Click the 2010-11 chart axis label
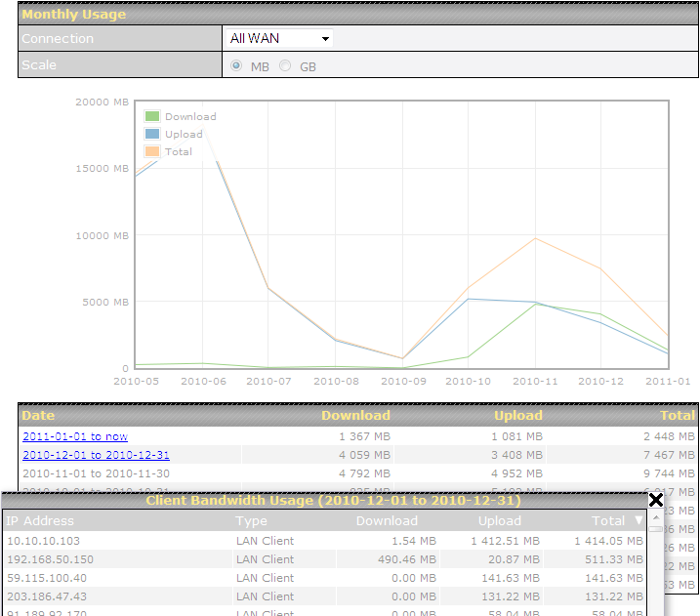This screenshot has width=700, height=616. click(535, 381)
